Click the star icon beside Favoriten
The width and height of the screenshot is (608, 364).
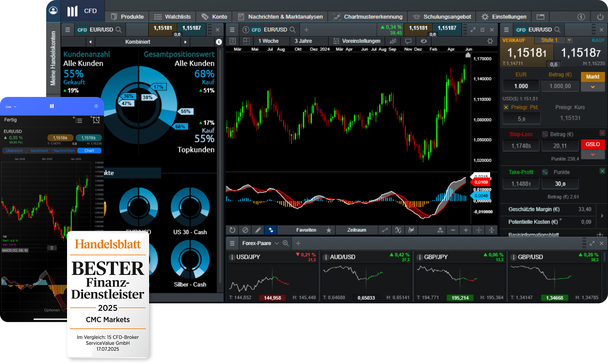[x=329, y=230]
